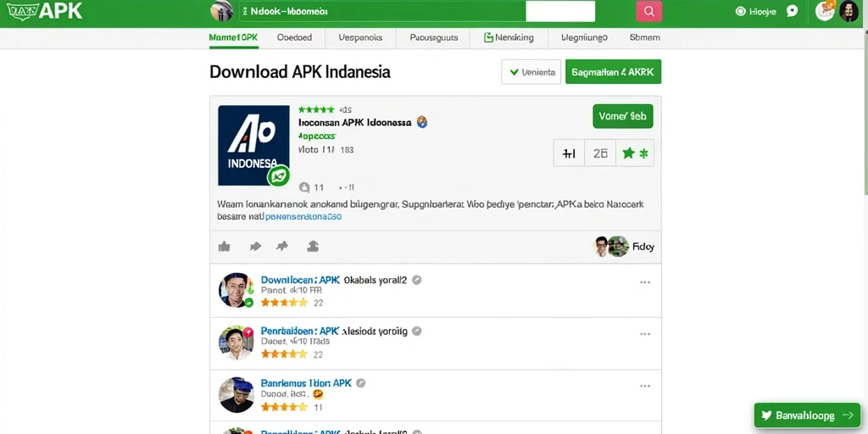Viewport: 868px width, 434px height.
Task: Click the Fidoy user avatars
Action: point(610,247)
